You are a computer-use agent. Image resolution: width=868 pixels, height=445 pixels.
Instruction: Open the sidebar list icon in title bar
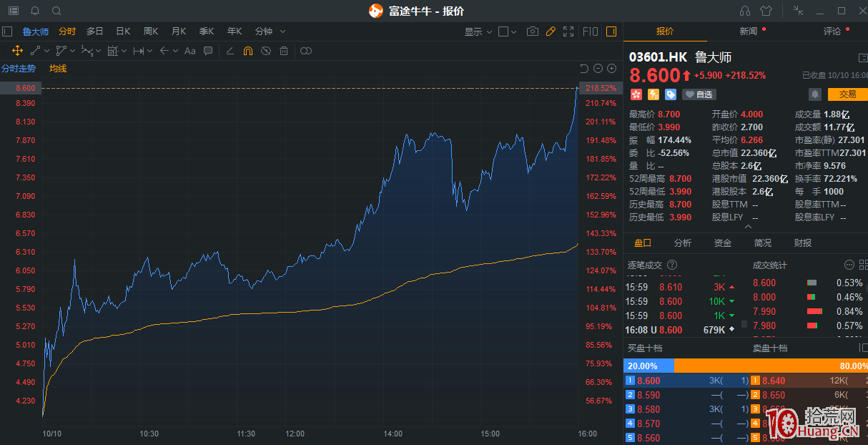14,11
